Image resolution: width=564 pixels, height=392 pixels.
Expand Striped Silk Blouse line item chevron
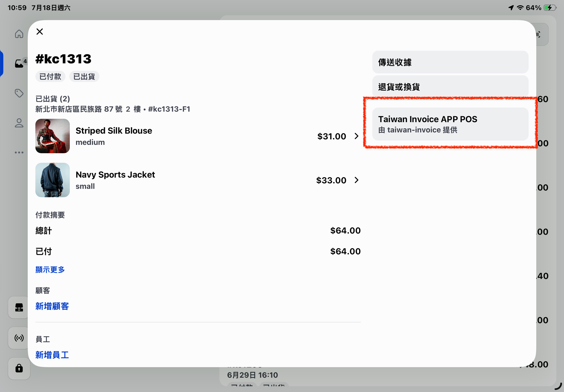pyautogui.click(x=357, y=136)
